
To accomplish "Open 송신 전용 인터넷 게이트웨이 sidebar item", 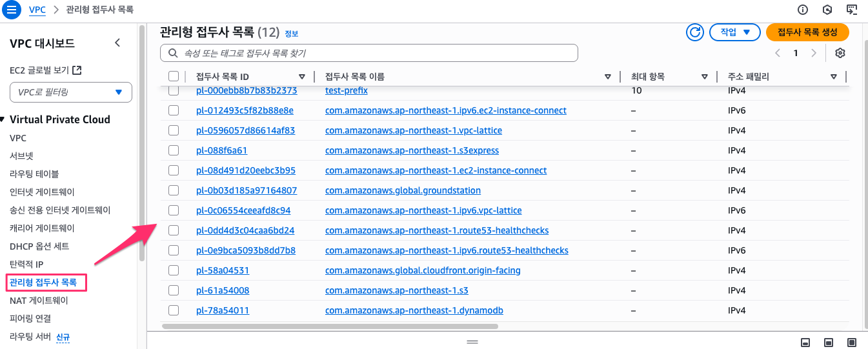I will pos(60,210).
